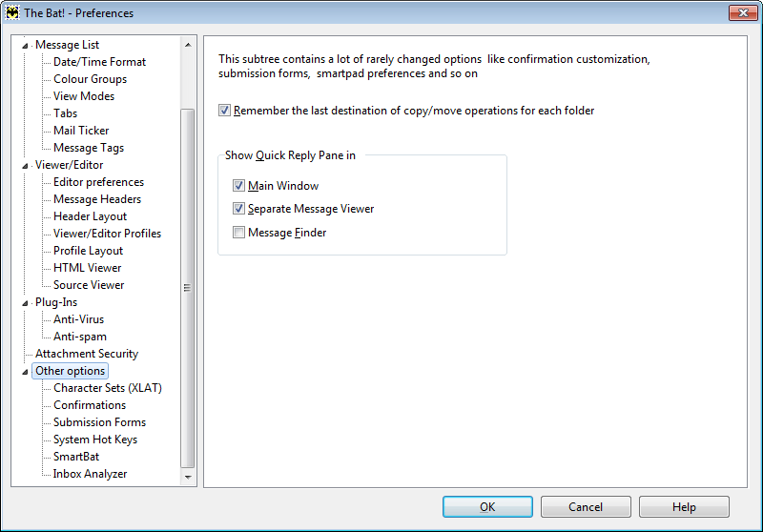Screen dimensions: 763x532
Task: Open Anti-spam plug-in settings
Action: tap(80, 337)
